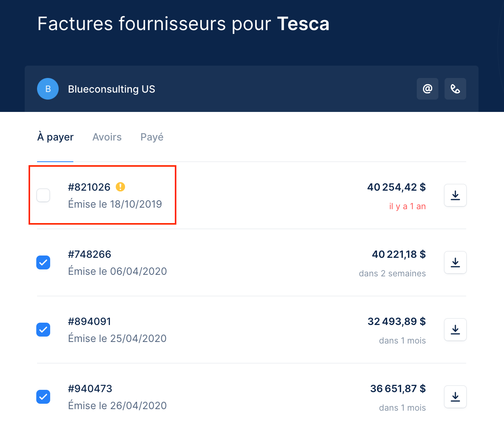Download invoice #940473
The width and height of the screenshot is (504, 440).
click(455, 397)
